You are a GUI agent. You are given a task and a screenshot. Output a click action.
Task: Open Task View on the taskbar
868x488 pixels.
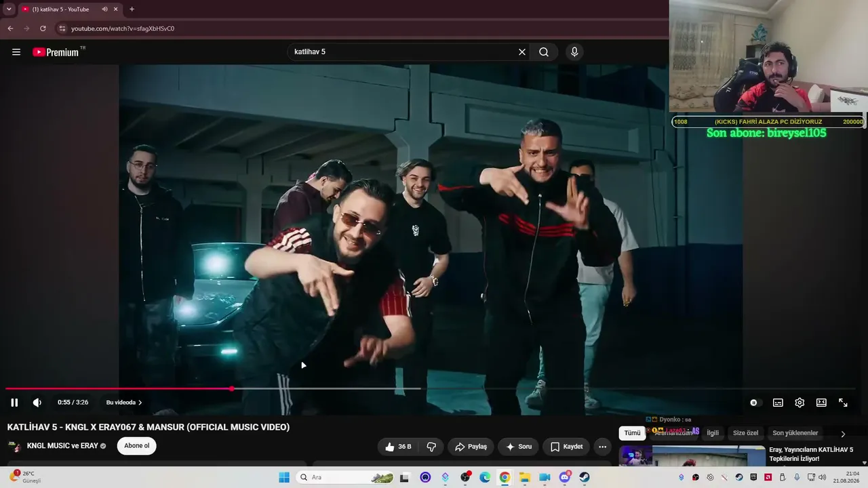(x=405, y=477)
